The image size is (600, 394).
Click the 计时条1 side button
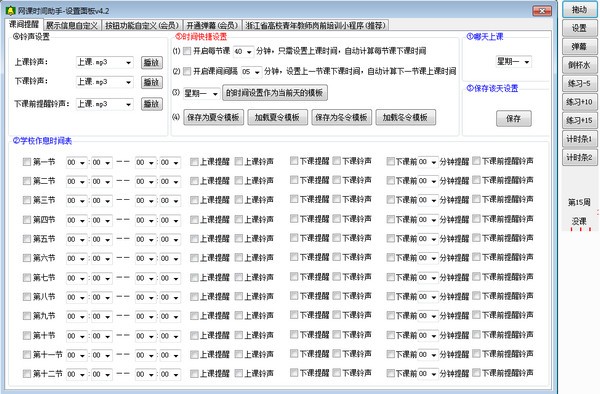point(579,139)
